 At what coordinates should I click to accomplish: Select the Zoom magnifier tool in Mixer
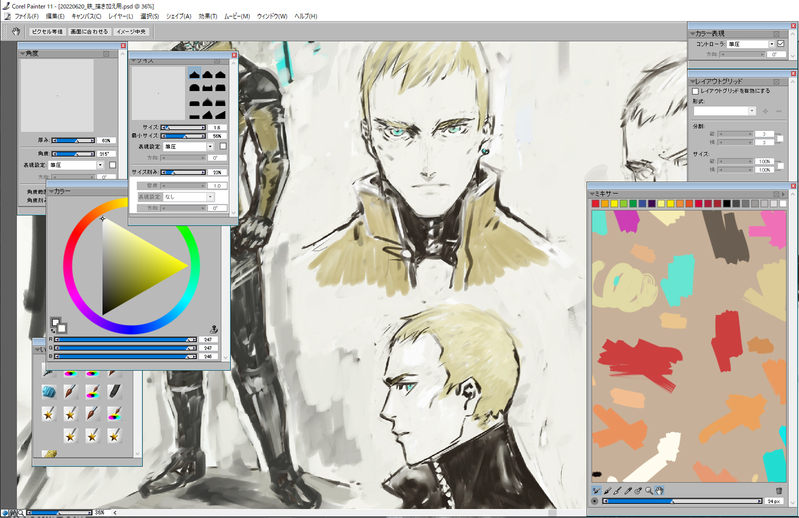coord(649,490)
